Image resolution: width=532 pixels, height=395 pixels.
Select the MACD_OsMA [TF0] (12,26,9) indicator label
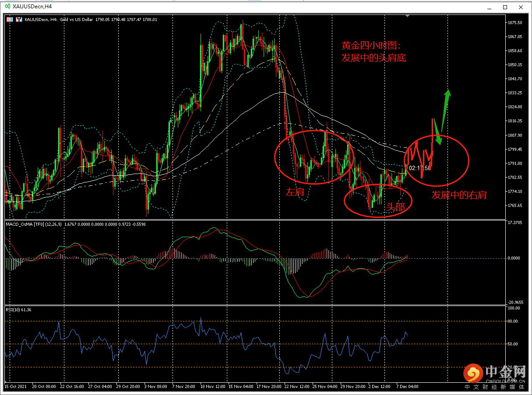coord(34,224)
